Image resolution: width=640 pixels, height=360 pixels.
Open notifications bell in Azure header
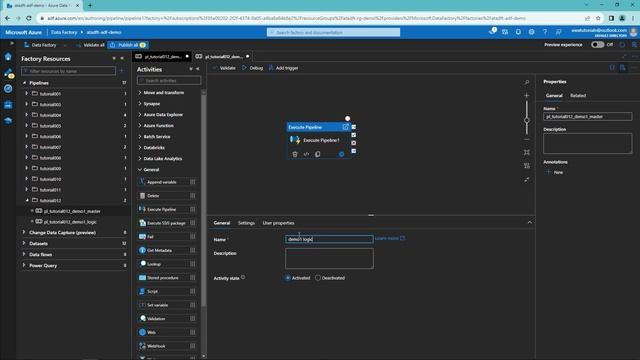(x=518, y=32)
